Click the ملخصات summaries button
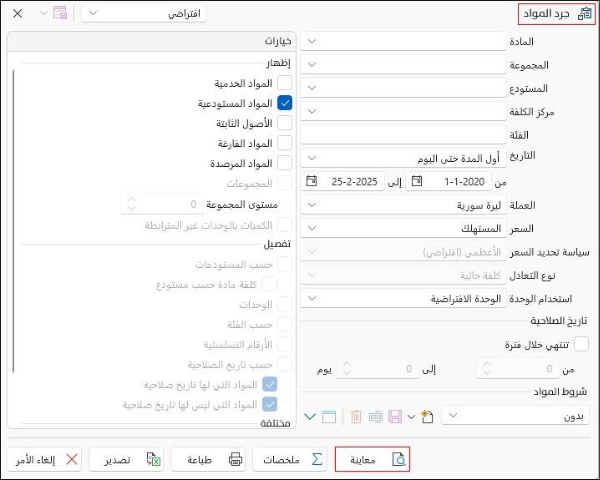Image resolution: width=600 pixels, height=480 pixels. [290, 459]
